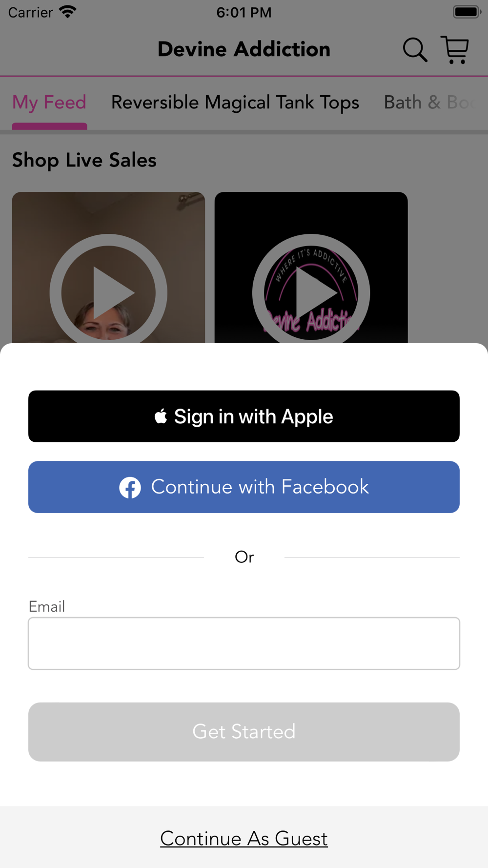Open Reversible Magical Tank Tops tab
This screenshot has width=488, height=868.
coord(235,103)
